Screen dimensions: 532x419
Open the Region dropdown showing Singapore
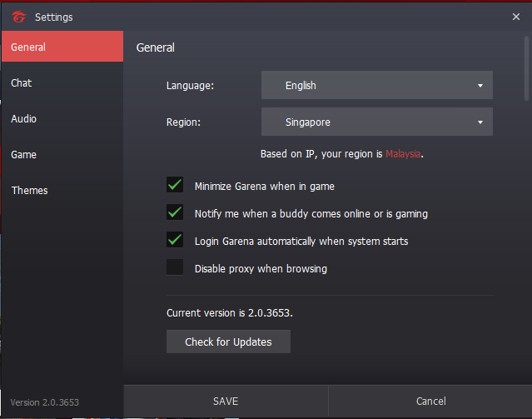[x=376, y=122]
